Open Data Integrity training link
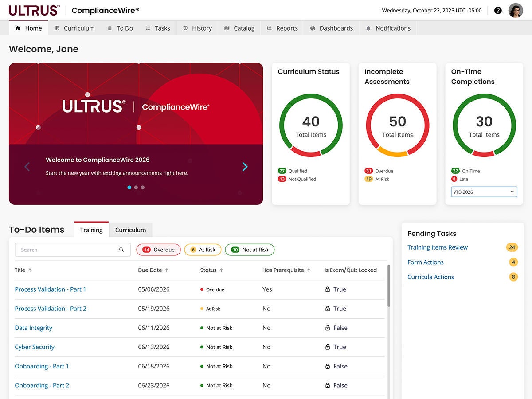Viewport: 532px width, 399px height. coord(34,328)
